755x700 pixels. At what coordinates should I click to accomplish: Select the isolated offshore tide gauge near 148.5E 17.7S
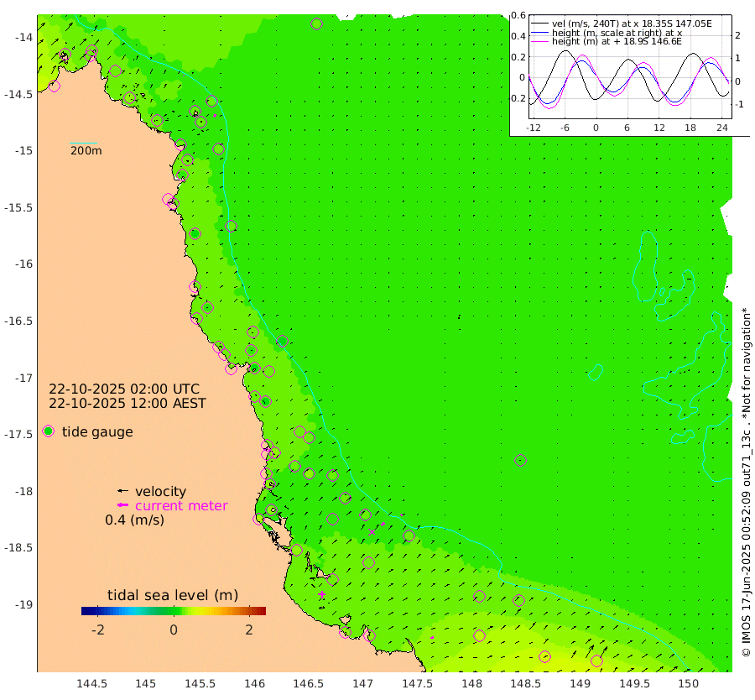pos(520,460)
